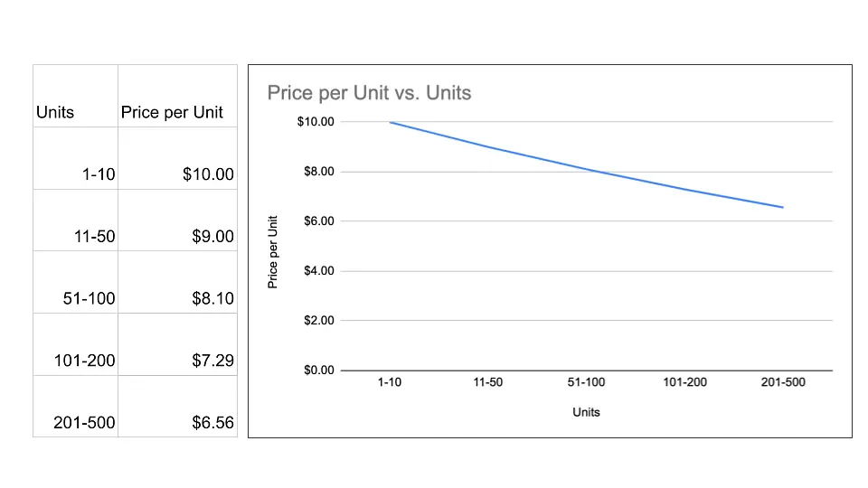Click the 1-10 units table cell
Screen dimensions: 868x488
pyautogui.click(x=75, y=158)
